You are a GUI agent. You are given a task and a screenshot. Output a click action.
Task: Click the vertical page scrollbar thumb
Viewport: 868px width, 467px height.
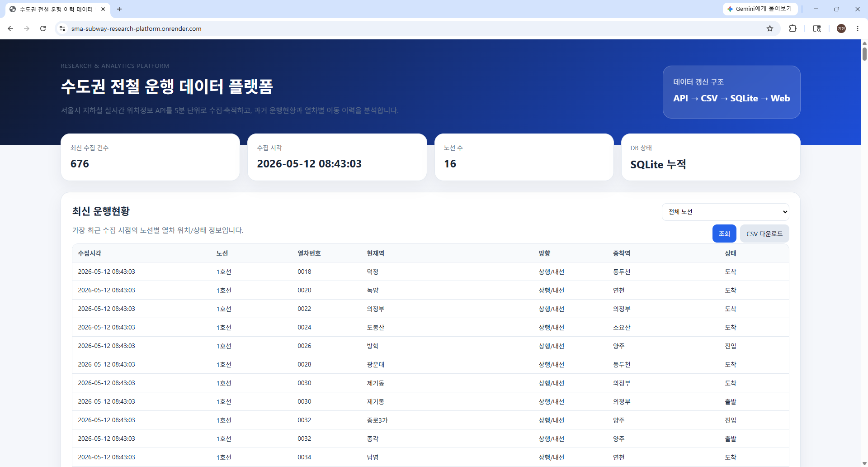tap(864, 53)
